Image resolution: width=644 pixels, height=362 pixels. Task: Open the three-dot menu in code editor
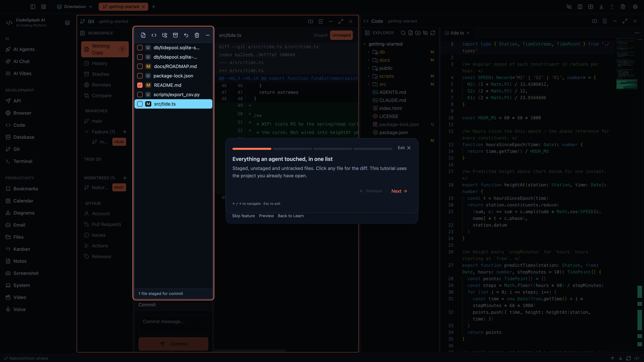click(637, 33)
